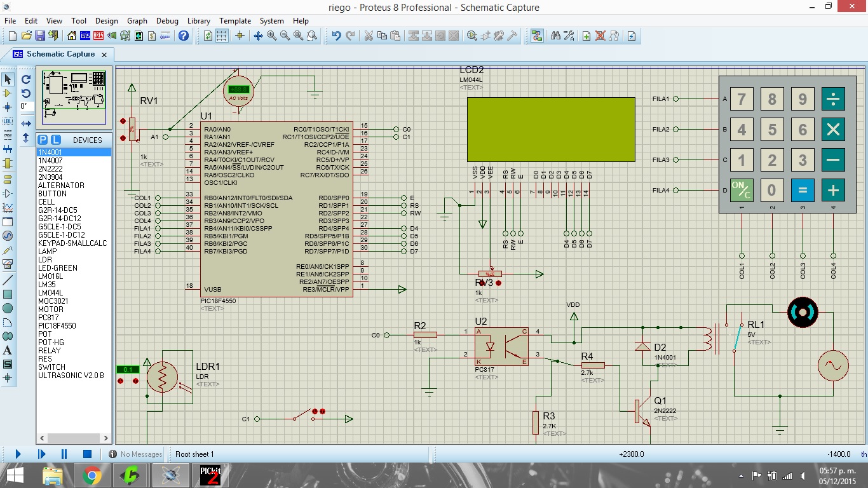Click the L library manager button

[55, 140]
